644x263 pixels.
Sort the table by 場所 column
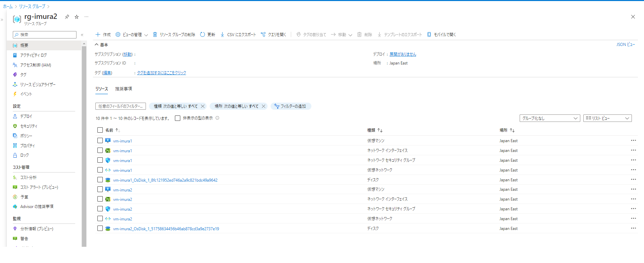pos(507,130)
